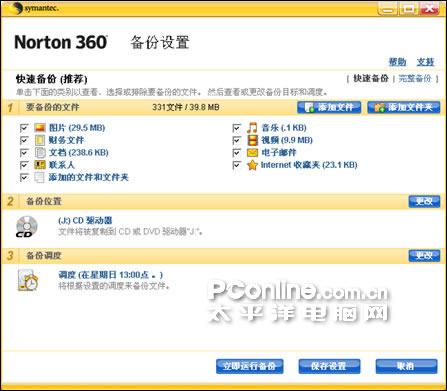The image size is (447, 391).
Task: Click the 电子邮件 envelope icon
Action: coord(252,153)
